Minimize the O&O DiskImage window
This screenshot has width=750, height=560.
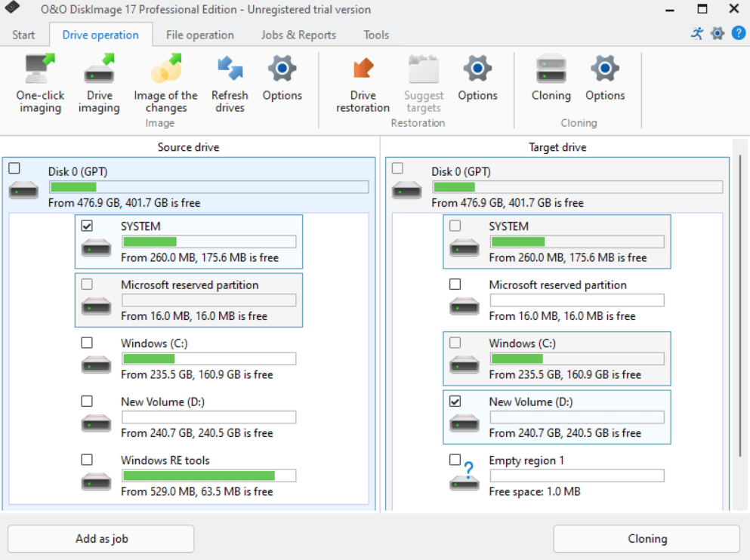coord(670,9)
